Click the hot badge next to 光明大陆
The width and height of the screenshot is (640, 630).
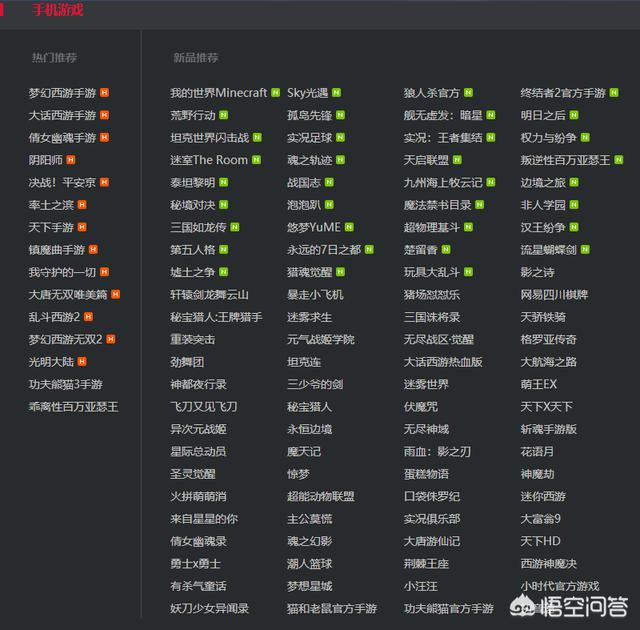tap(82, 362)
